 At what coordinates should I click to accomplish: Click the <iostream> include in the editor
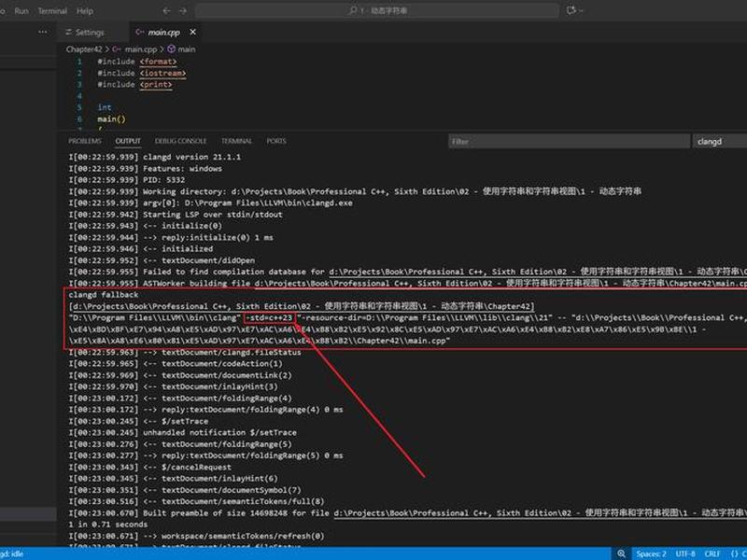[162, 73]
